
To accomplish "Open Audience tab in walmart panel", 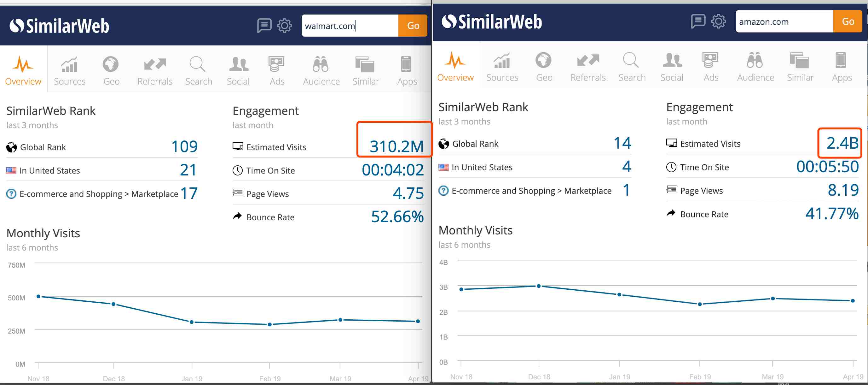I will [321, 70].
